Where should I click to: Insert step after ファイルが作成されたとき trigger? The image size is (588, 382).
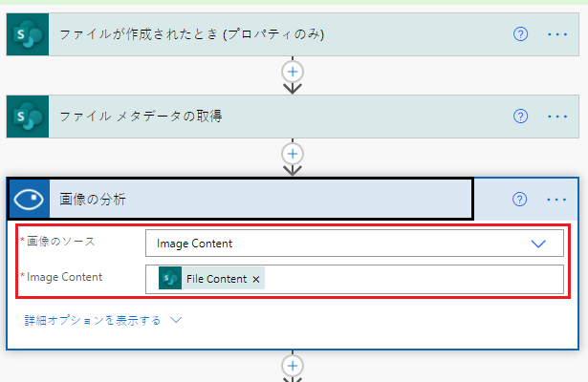point(293,72)
